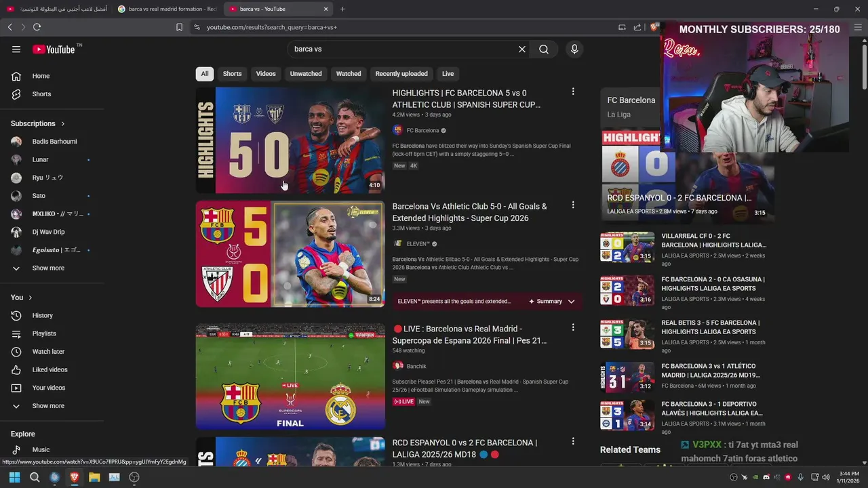Open the YouTube hamburger guide menu
The width and height of the screenshot is (868, 488).
(x=16, y=49)
